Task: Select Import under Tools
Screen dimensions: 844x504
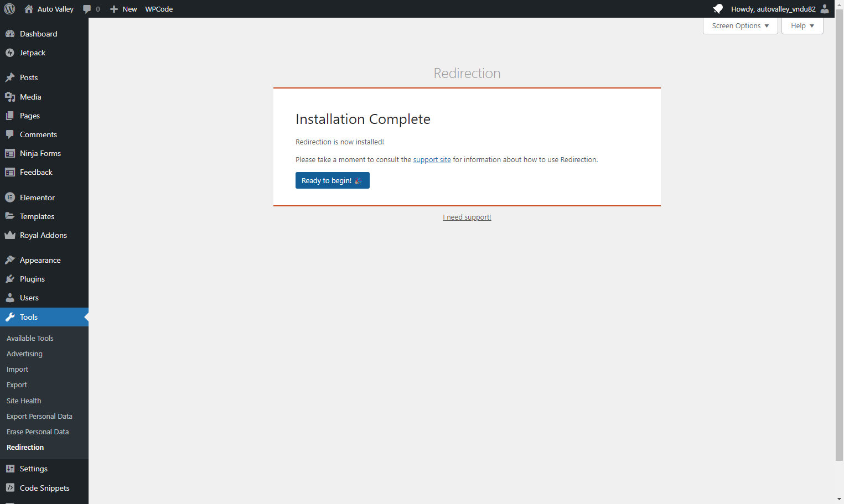Action: [x=17, y=369]
